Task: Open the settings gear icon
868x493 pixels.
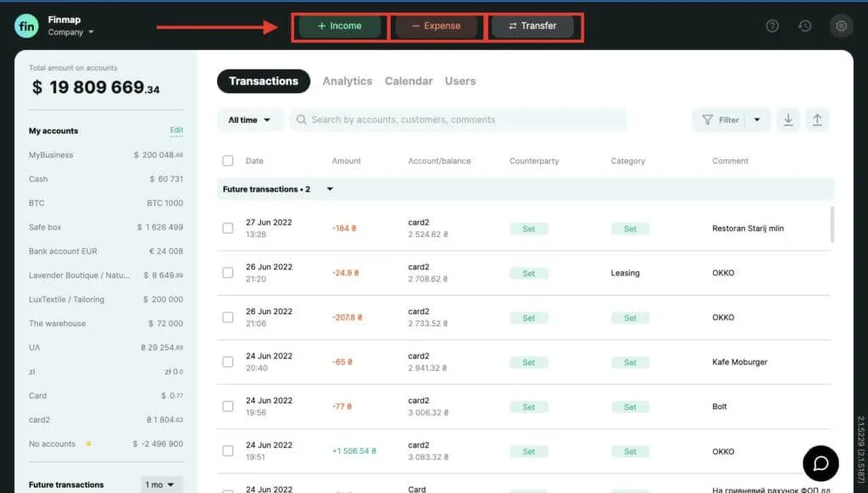Action: click(x=841, y=25)
